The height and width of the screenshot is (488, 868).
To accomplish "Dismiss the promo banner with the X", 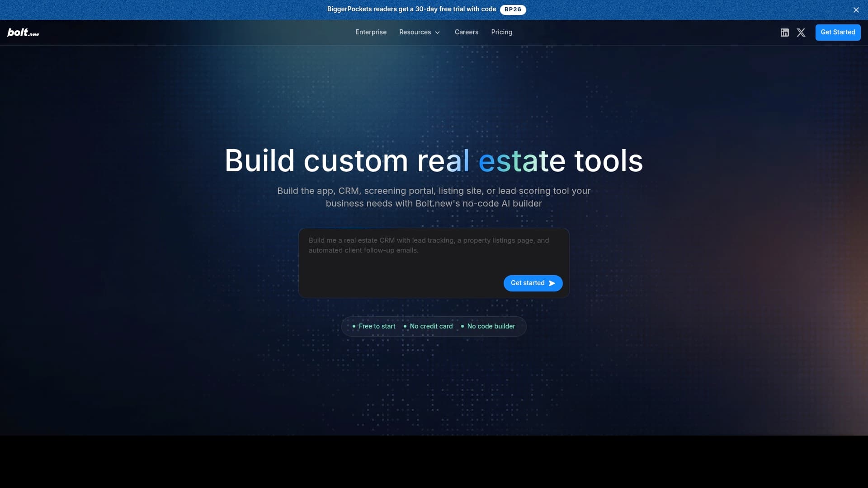I will (x=856, y=10).
